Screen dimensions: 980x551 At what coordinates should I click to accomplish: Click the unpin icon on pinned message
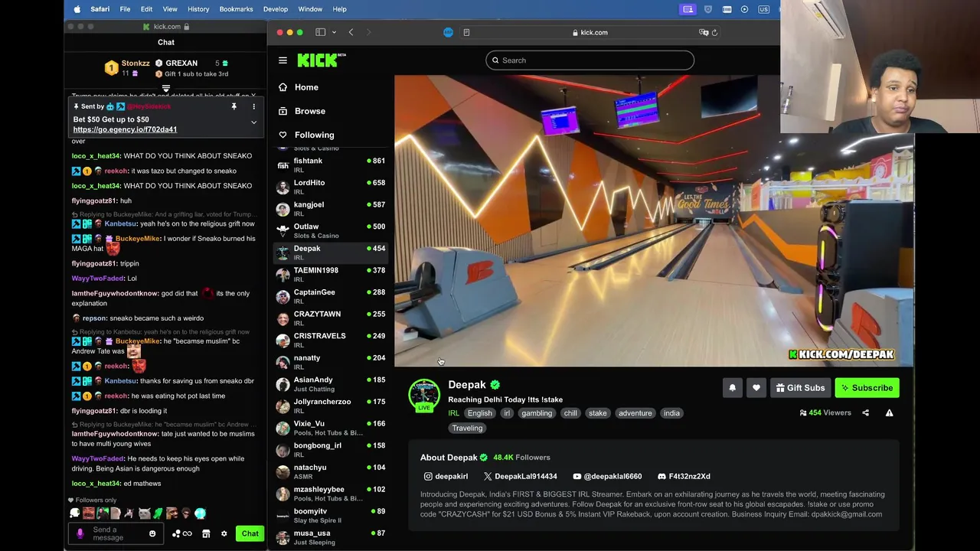click(x=234, y=106)
